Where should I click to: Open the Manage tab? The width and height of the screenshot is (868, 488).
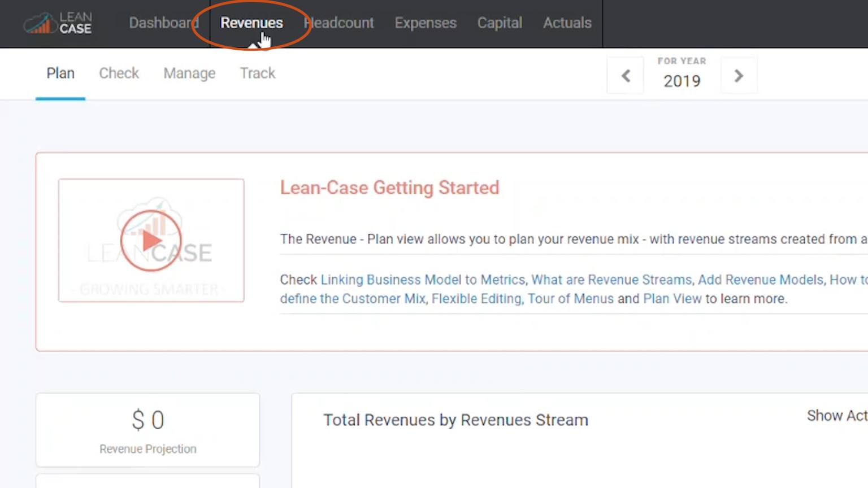coord(189,73)
